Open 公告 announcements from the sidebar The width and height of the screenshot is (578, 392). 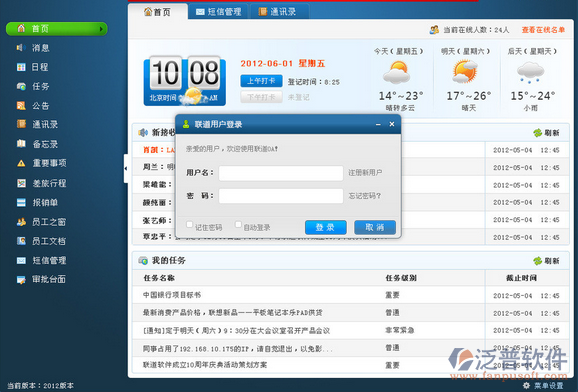tap(33, 106)
